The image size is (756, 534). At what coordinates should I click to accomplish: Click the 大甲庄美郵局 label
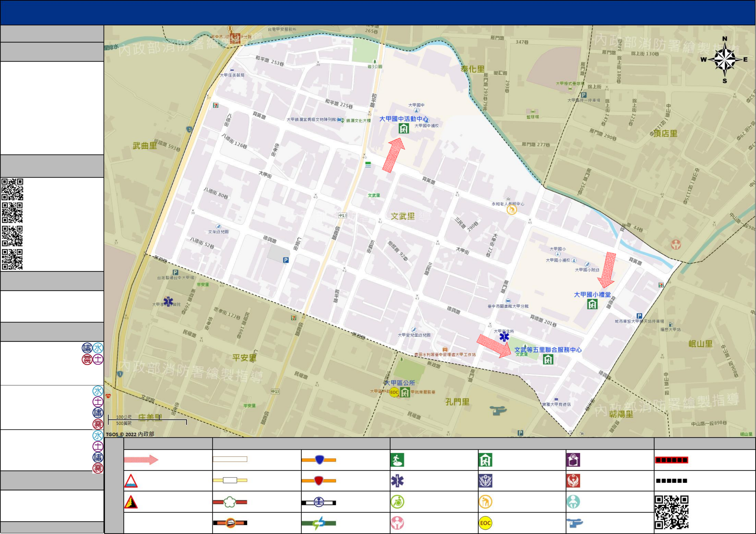[x=232, y=75]
